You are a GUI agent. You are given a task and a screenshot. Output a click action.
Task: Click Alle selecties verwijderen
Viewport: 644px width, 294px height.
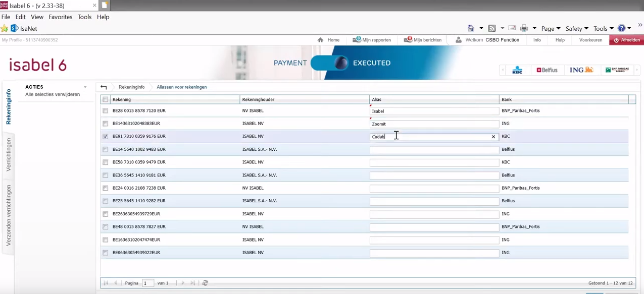(53, 94)
